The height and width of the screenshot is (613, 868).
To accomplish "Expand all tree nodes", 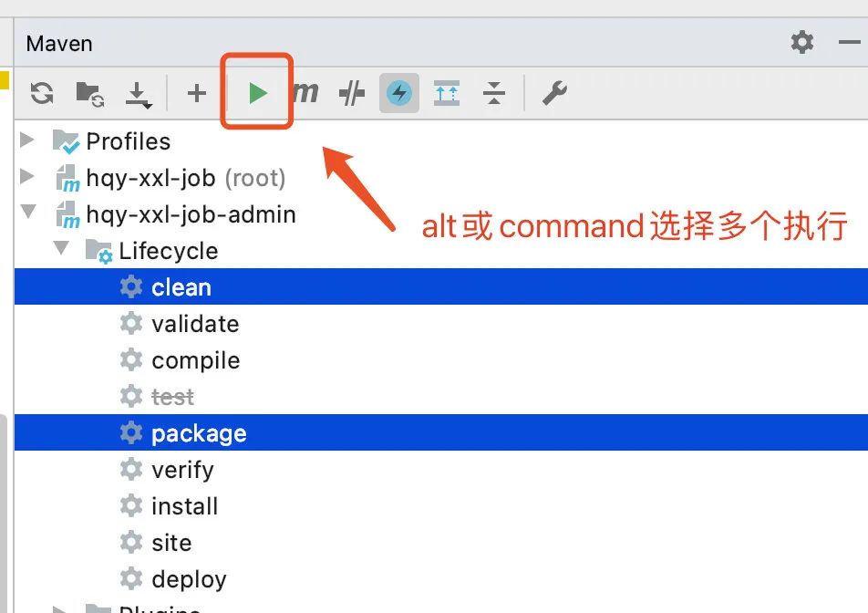I will pos(447,92).
